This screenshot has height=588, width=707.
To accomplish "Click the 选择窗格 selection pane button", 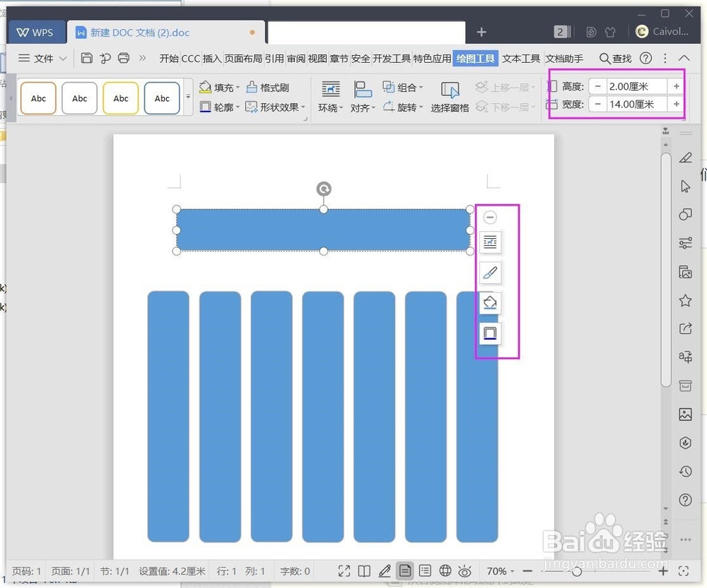I will (x=450, y=97).
